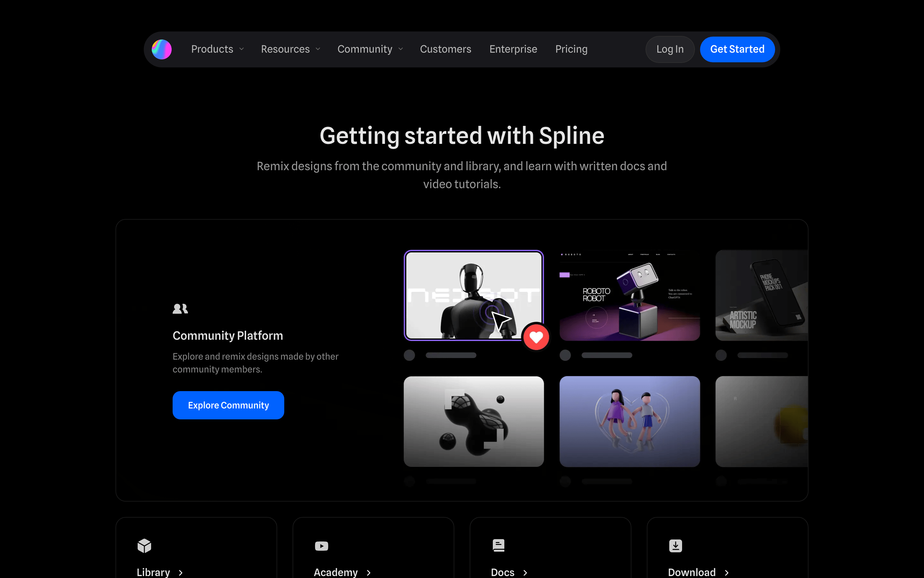Viewport: 924px width, 578px height.
Task: Open the yellow object thumbnail
Action: click(761, 421)
